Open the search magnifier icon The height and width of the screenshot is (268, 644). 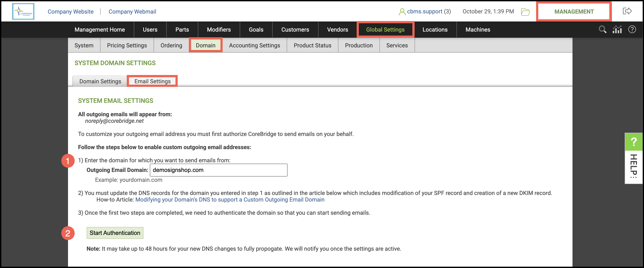coord(602,30)
